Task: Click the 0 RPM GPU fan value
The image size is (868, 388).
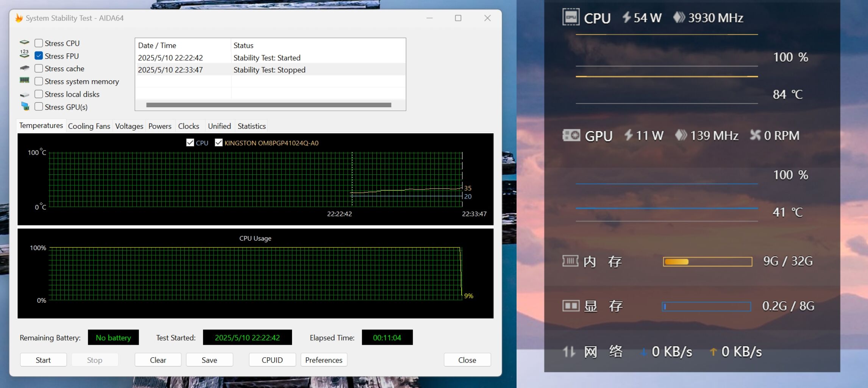Action: coord(782,135)
